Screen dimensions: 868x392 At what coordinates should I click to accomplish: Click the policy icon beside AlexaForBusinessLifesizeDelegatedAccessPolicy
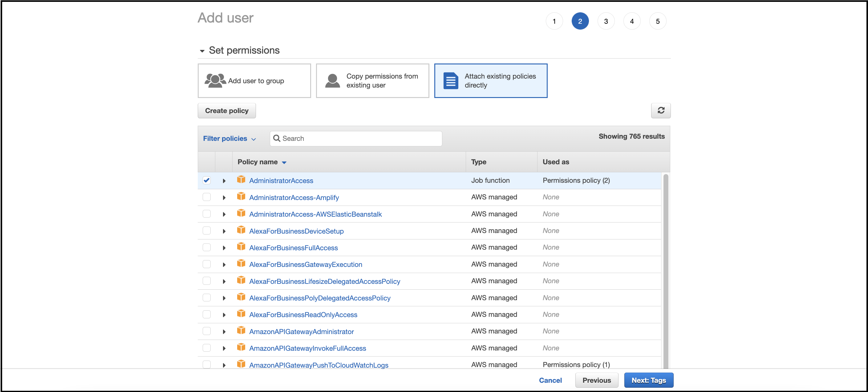(241, 280)
